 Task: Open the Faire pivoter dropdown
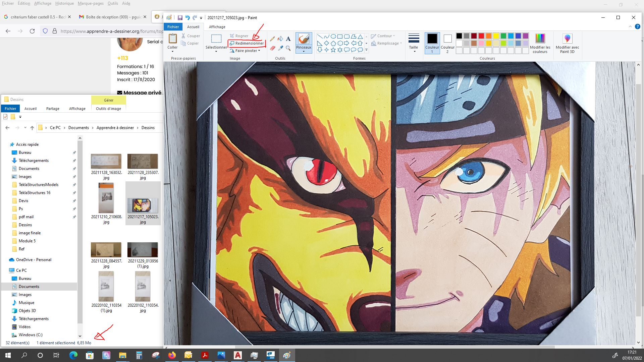click(x=245, y=51)
